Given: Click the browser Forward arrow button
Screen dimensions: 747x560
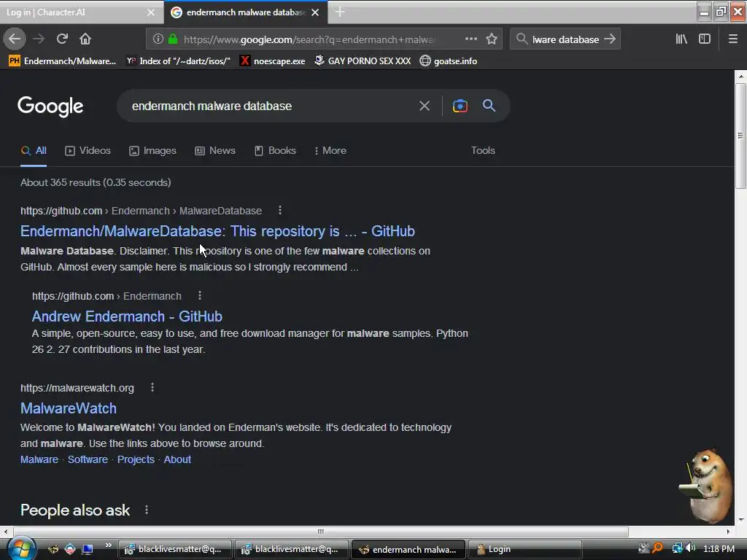Looking at the screenshot, I should pos(39,39).
